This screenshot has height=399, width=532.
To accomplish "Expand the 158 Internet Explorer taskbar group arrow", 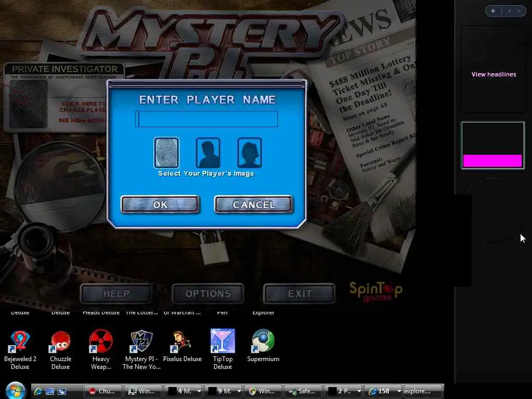I will [x=399, y=391].
